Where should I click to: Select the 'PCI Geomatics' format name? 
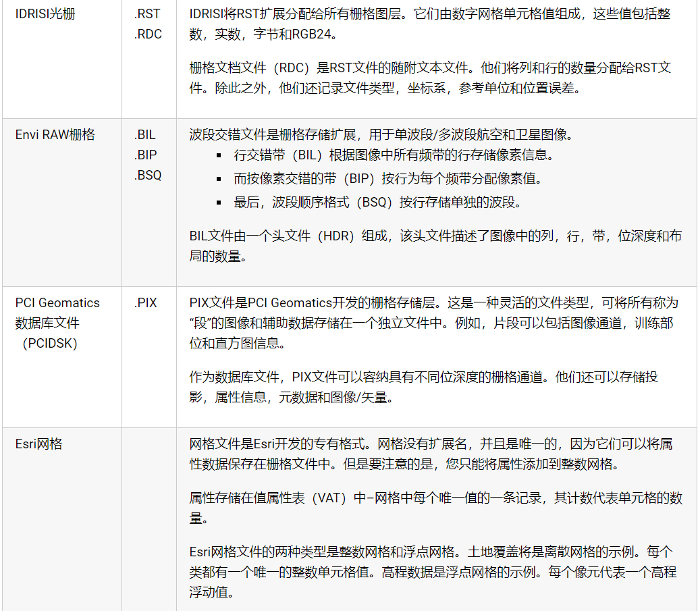(x=57, y=302)
